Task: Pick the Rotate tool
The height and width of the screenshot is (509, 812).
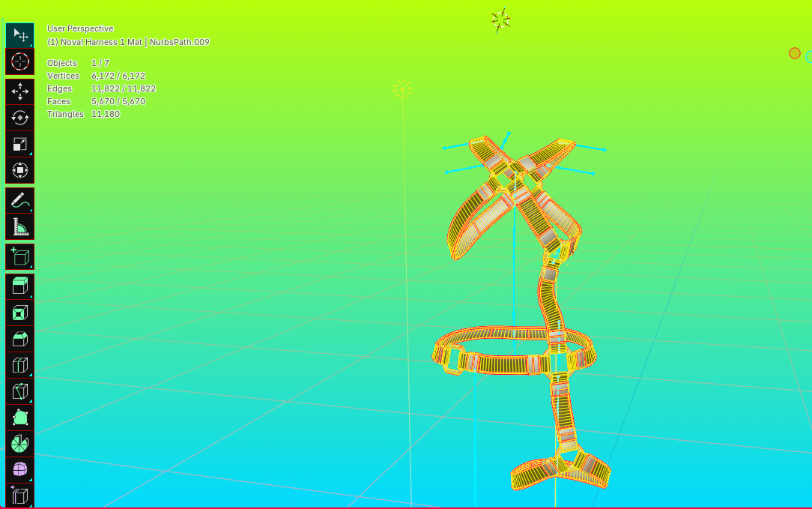Action: (19, 118)
